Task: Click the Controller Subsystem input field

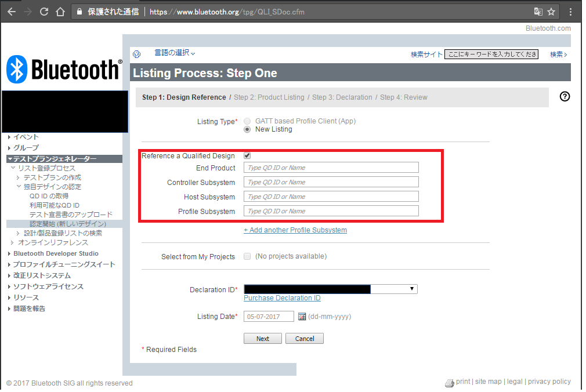Action: tap(331, 182)
